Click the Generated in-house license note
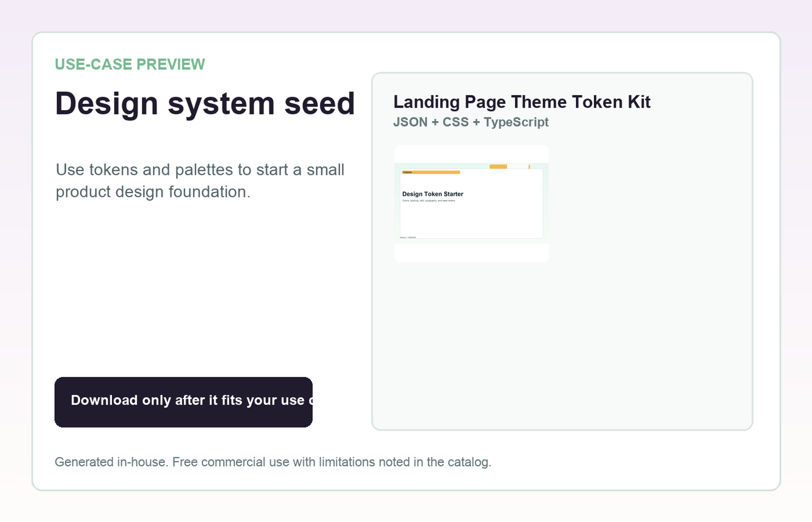 click(273, 462)
